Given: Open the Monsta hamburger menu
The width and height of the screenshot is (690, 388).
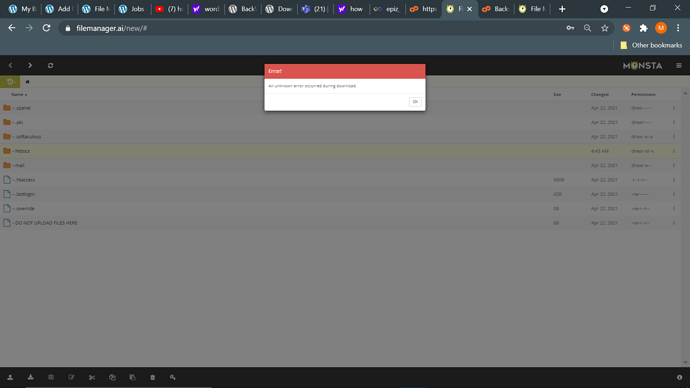Looking at the screenshot, I should point(679,66).
